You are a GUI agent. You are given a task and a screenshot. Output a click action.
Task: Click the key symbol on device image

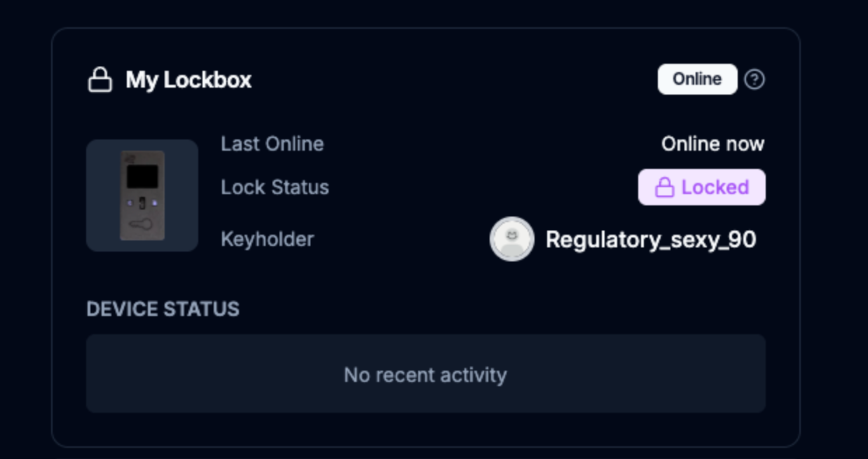click(x=142, y=225)
